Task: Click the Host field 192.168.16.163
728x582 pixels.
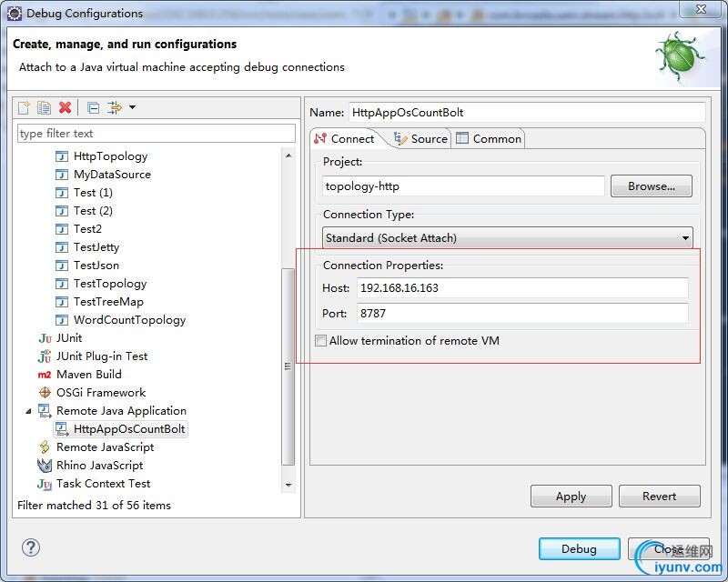Action: pyautogui.click(x=522, y=288)
